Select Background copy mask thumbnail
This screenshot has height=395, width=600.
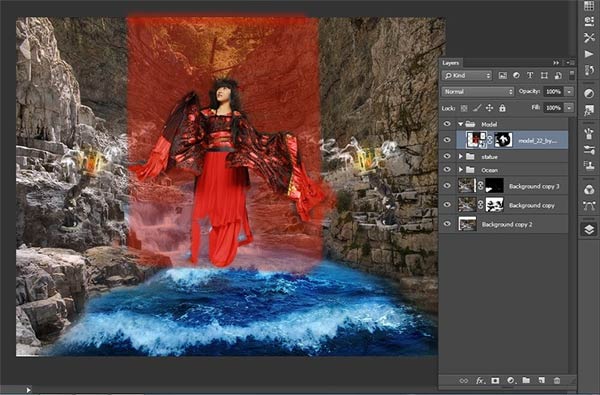pyautogui.click(x=494, y=205)
